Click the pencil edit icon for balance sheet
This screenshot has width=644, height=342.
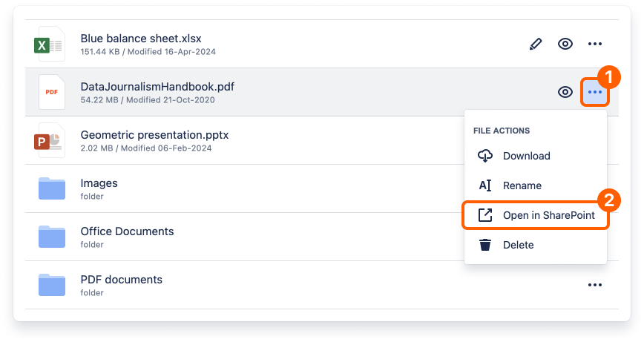click(x=536, y=44)
